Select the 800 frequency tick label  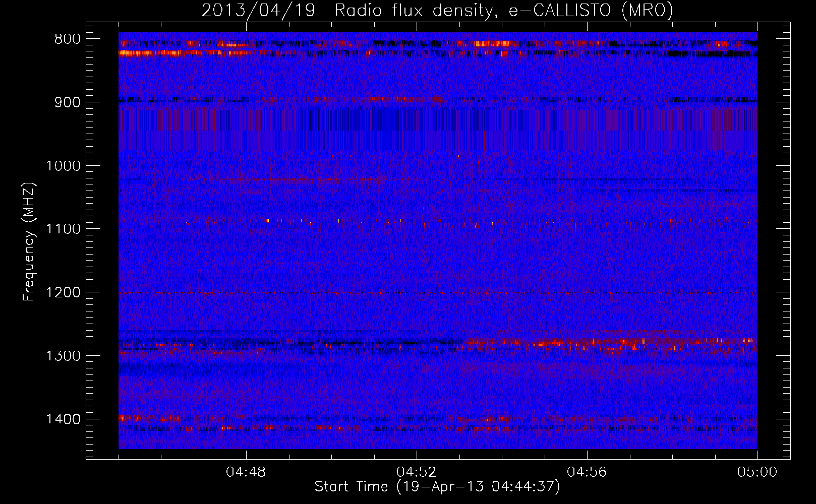[x=68, y=39]
